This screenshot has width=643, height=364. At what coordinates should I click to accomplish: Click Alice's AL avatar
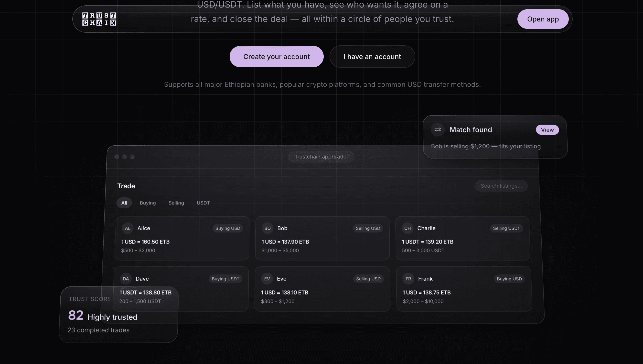pyautogui.click(x=127, y=228)
